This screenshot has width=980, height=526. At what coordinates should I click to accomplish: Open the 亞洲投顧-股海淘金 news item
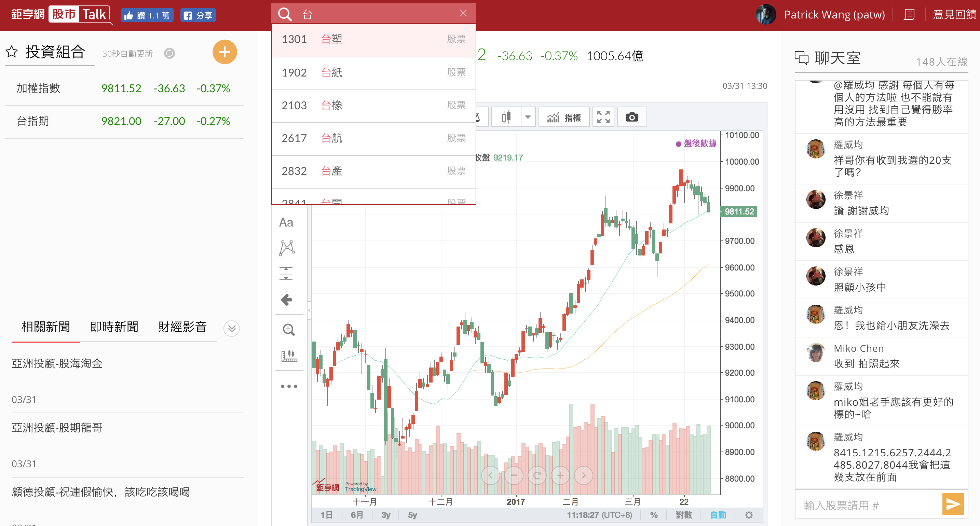point(57,364)
